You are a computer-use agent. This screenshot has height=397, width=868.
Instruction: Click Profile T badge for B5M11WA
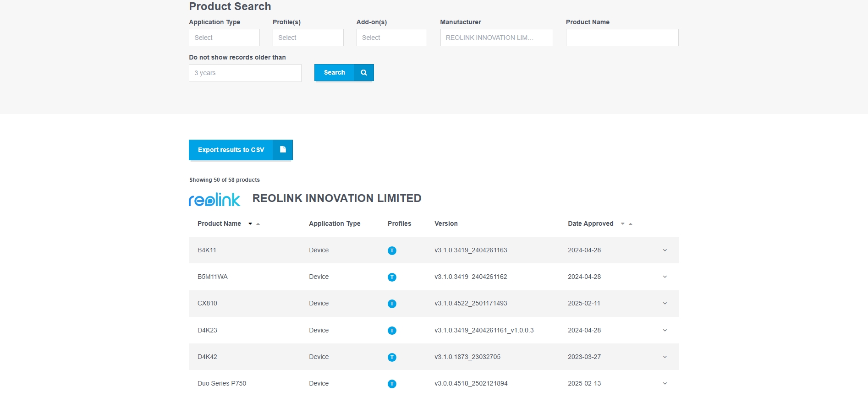click(392, 277)
